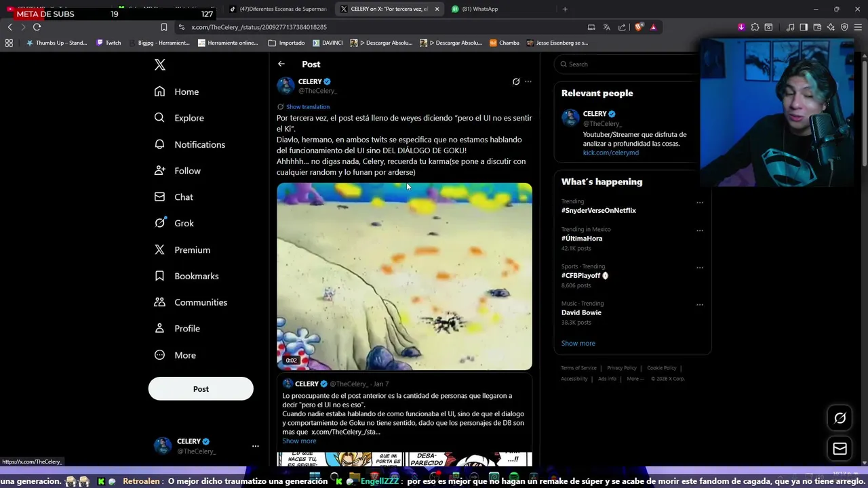Screen dimensions: 868x488
Task: Open CELERY avatar on the main post
Action: click(x=285, y=85)
